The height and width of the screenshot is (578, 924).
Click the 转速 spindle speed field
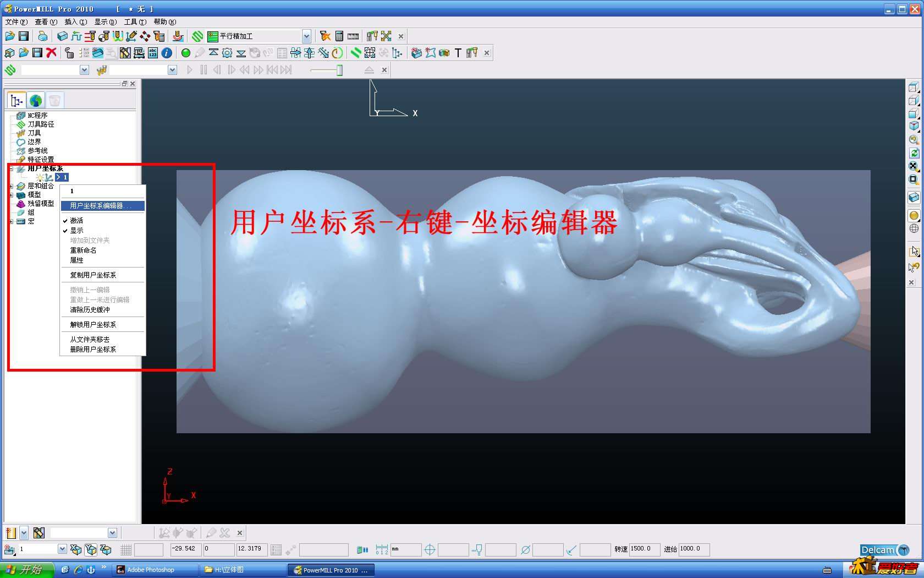coord(644,549)
